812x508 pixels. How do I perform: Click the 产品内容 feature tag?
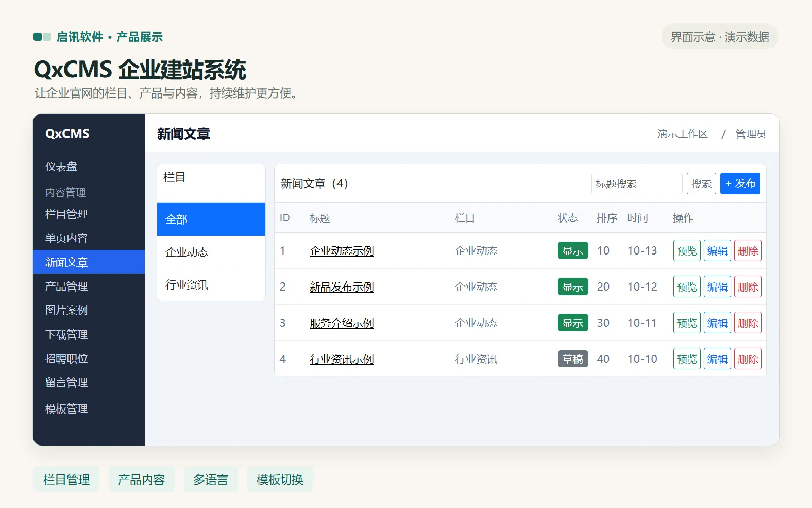142,480
